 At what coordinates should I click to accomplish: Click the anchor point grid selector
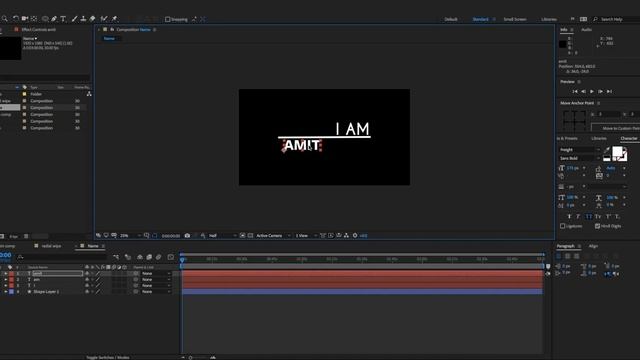574,121
